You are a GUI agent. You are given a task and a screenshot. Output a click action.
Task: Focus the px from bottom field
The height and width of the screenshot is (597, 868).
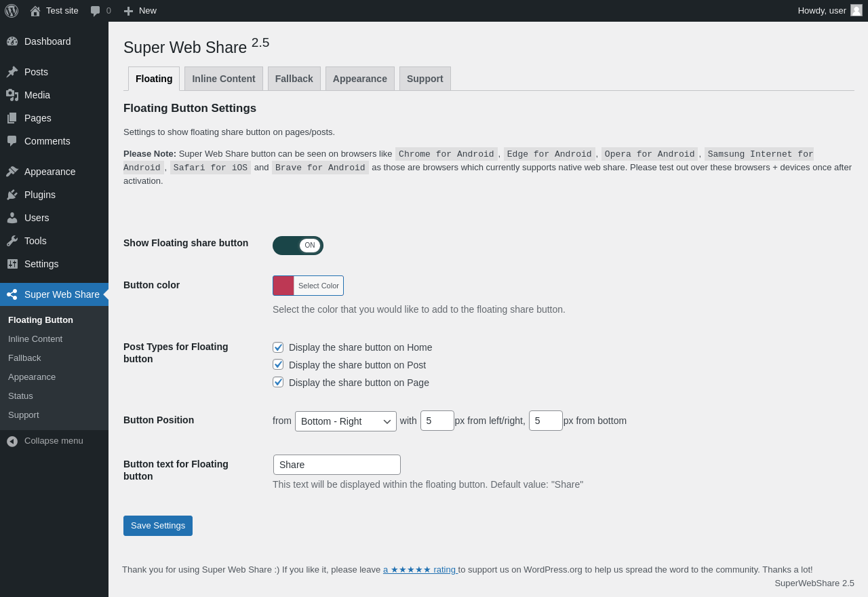pyautogui.click(x=546, y=421)
